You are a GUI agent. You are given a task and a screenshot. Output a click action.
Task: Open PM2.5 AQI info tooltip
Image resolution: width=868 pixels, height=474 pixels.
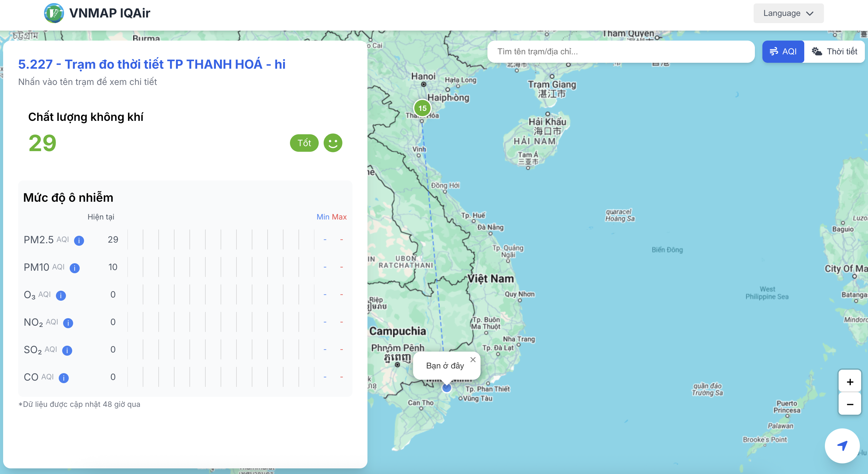click(79, 241)
